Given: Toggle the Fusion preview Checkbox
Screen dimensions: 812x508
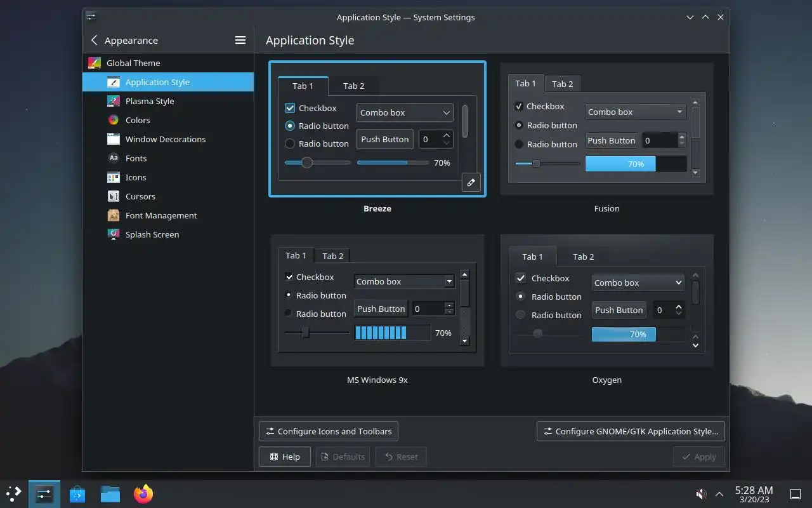Looking at the screenshot, I should (x=519, y=106).
